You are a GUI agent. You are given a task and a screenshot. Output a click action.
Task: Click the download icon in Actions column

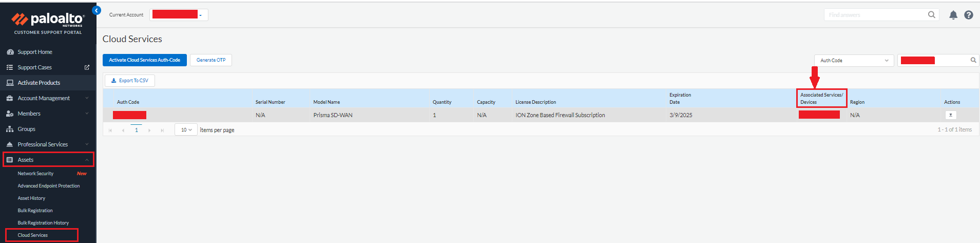(951, 115)
